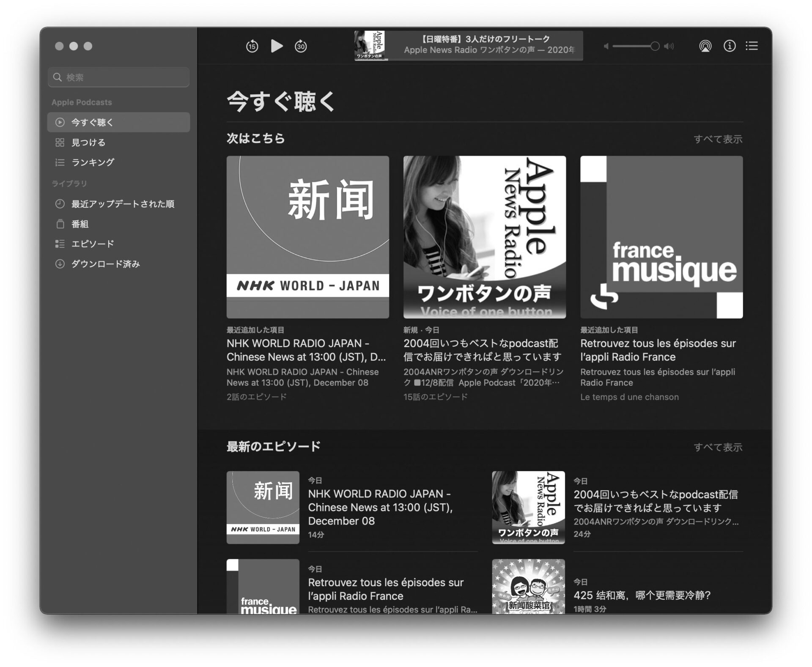Click the 24分 duration text
The image size is (812, 667).
tap(582, 534)
